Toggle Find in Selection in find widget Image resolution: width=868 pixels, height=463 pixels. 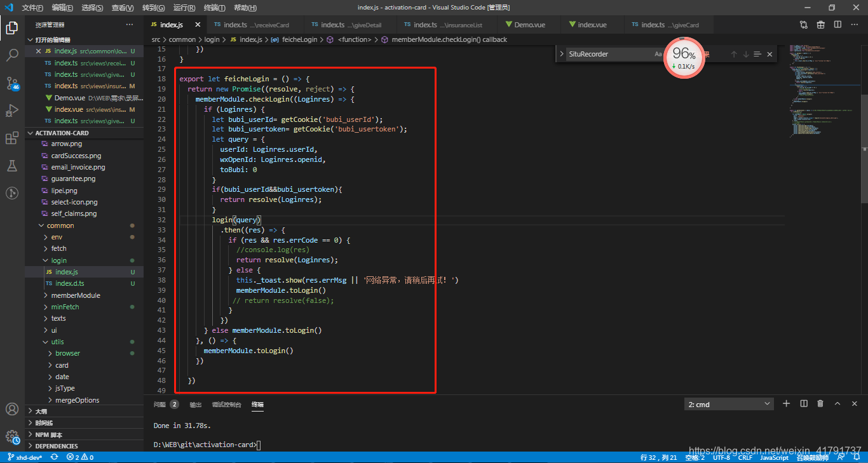click(757, 54)
